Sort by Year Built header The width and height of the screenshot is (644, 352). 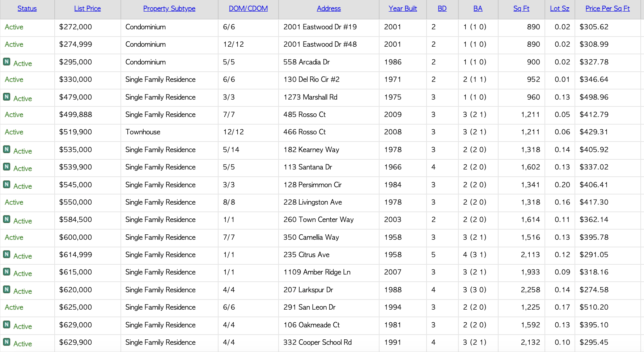[403, 9]
